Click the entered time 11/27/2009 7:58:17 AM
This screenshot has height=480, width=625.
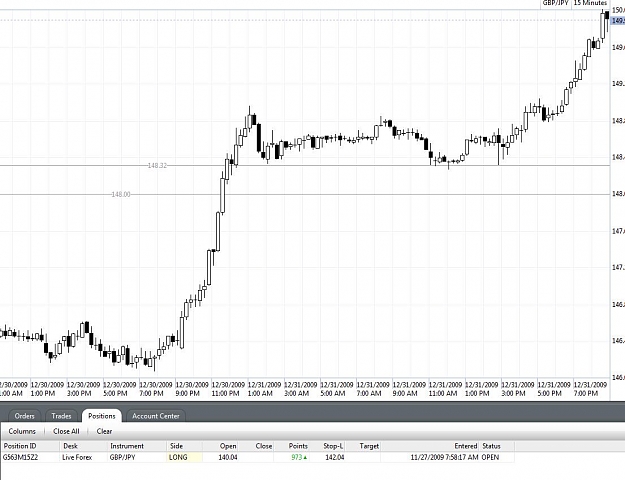[444, 457]
